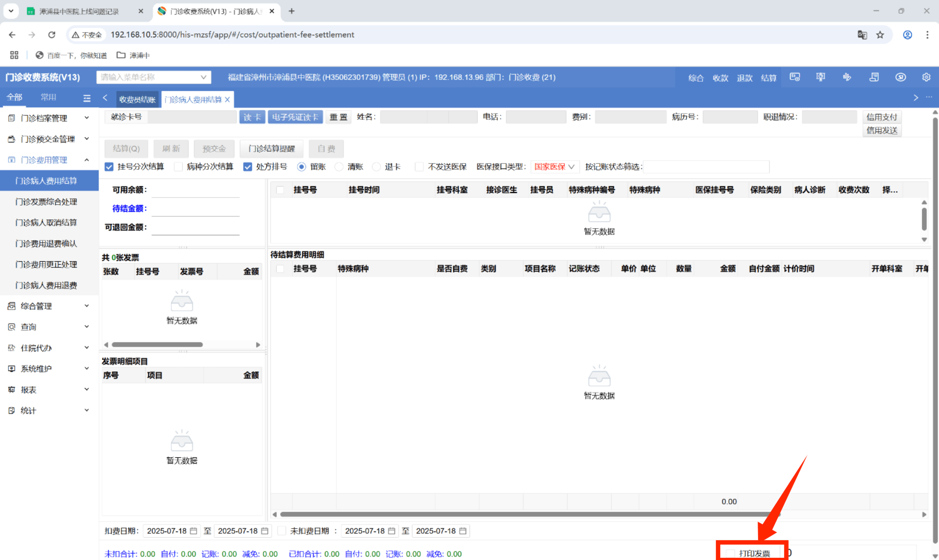This screenshot has height=560, width=939.
Task: Click the receipt scroll icon in header
Action: tap(874, 77)
